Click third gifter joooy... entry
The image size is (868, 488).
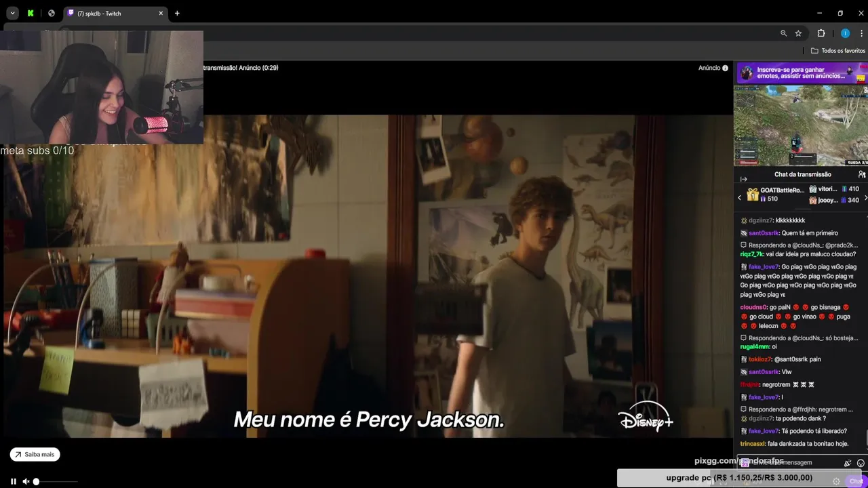834,200
